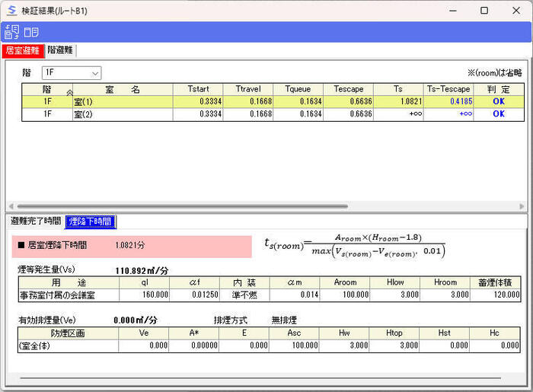This screenshot has width=533, height=392.
Task: Click the Ts column header in room table
Action: pos(398,89)
